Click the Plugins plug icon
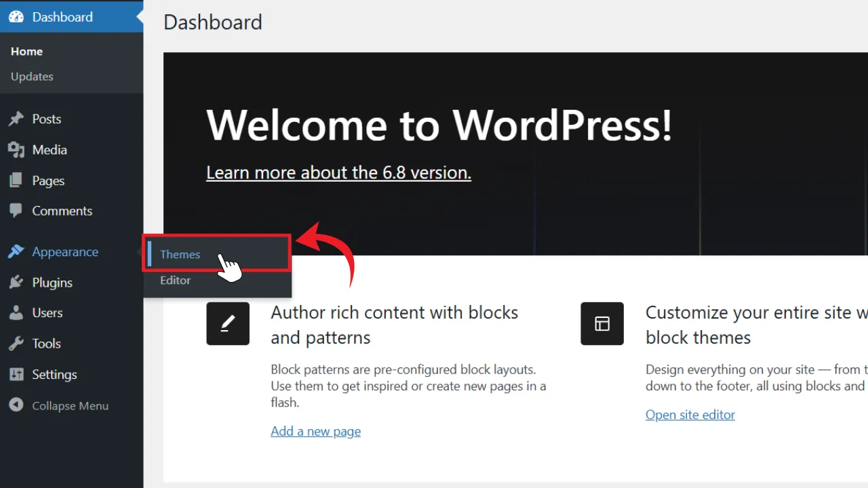868x488 pixels. [16, 283]
